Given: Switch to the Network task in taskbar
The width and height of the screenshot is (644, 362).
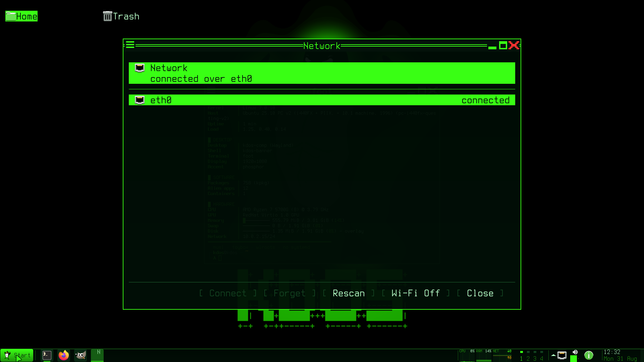Looking at the screenshot, I should tap(97, 355).
